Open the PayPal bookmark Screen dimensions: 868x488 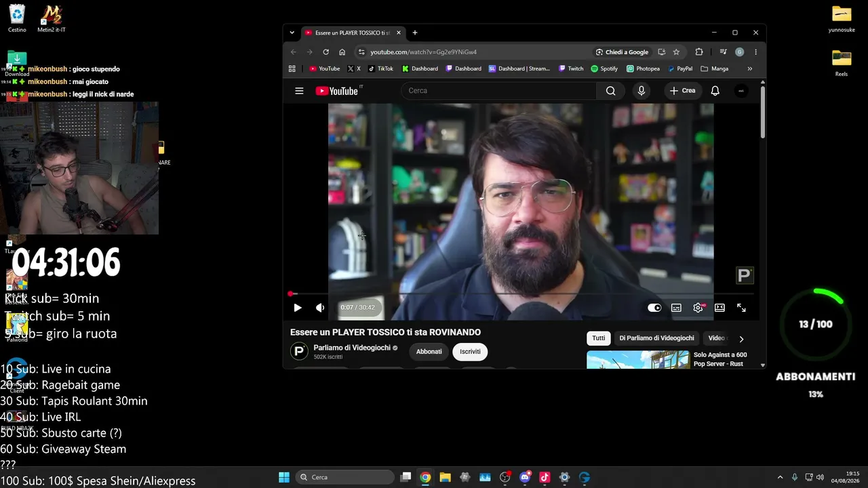[680, 68]
